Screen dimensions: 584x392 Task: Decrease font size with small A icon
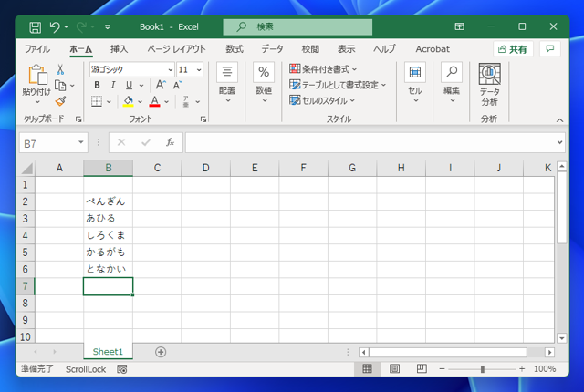tap(178, 85)
